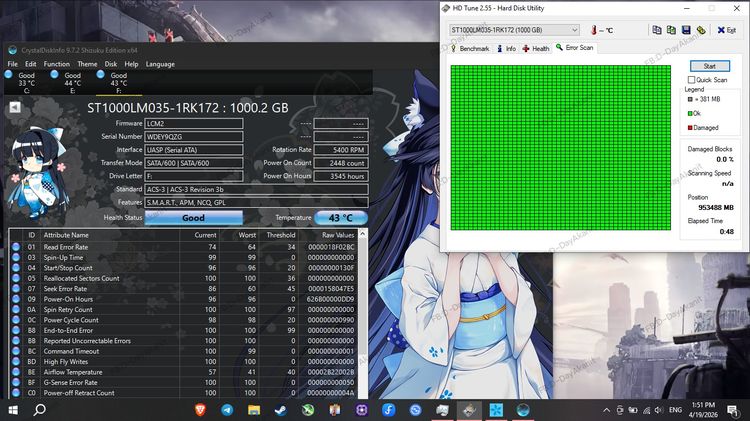Click the taskbar search magnifier icon
This screenshot has width=750, height=421.
point(40,410)
